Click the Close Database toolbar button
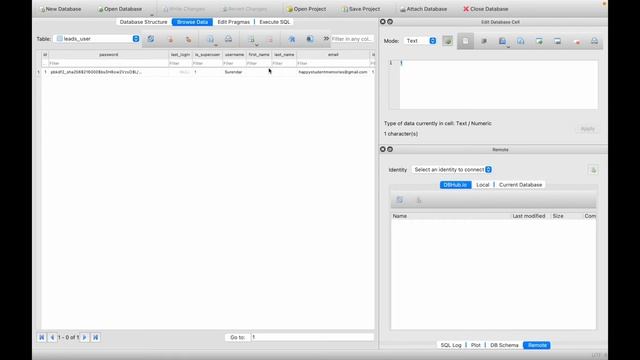The image size is (640, 360). click(x=486, y=9)
